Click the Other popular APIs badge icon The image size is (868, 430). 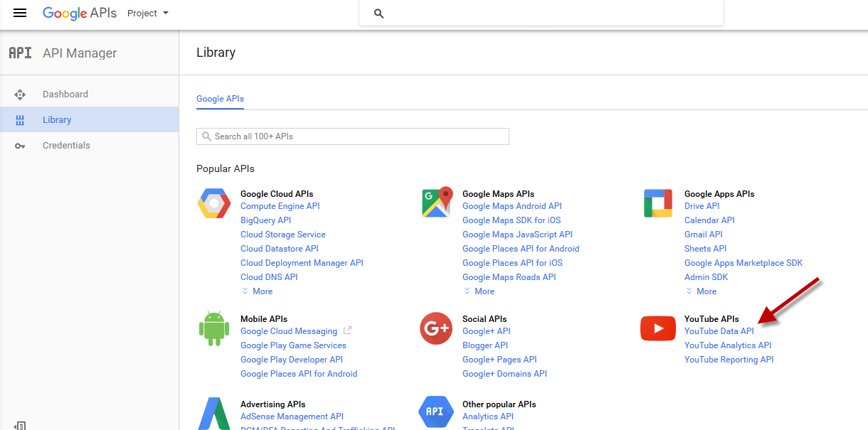(x=435, y=412)
